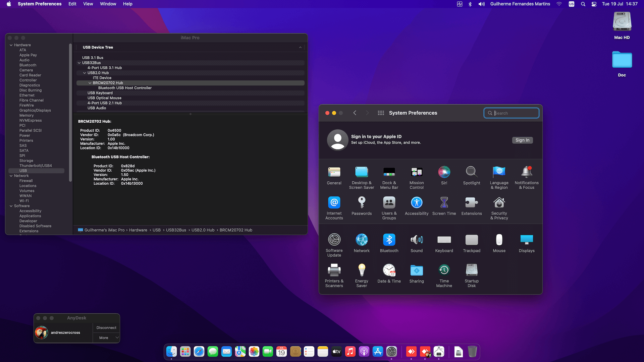Image resolution: width=644 pixels, height=362 pixels.
Task: Open Notifications & Focus preferences
Action: pyautogui.click(x=527, y=178)
